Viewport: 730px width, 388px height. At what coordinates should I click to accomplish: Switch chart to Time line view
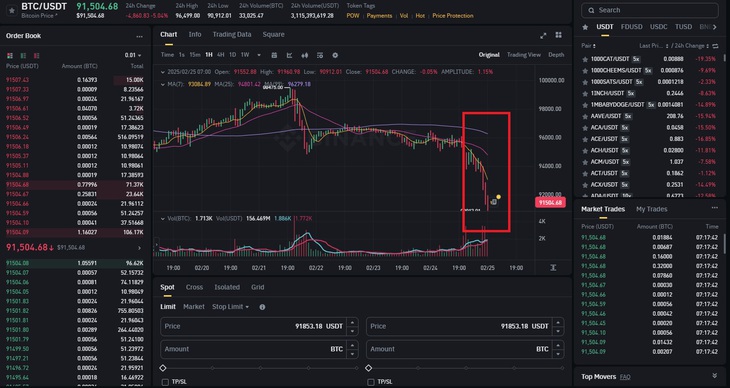pos(167,55)
